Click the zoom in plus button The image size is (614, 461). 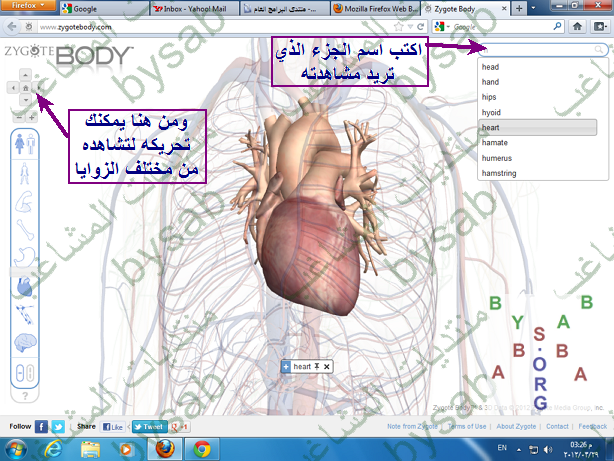(x=32, y=116)
